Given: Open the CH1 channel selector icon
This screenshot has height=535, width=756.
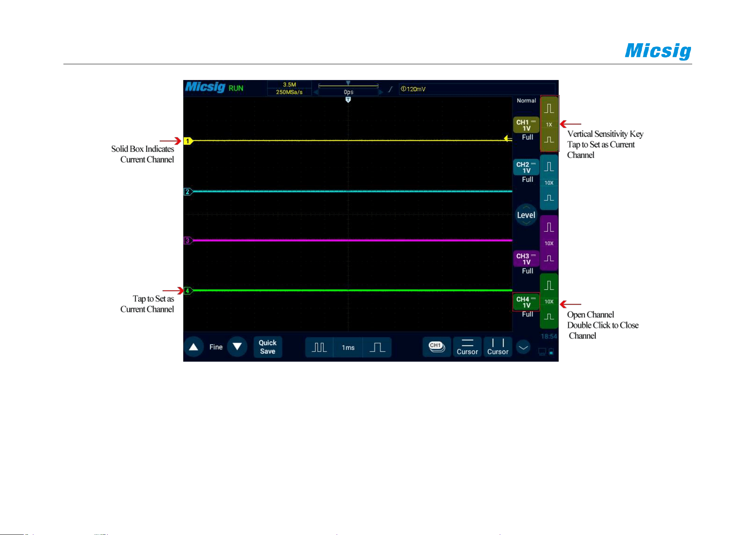Looking at the screenshot, I should click(437, 347).
